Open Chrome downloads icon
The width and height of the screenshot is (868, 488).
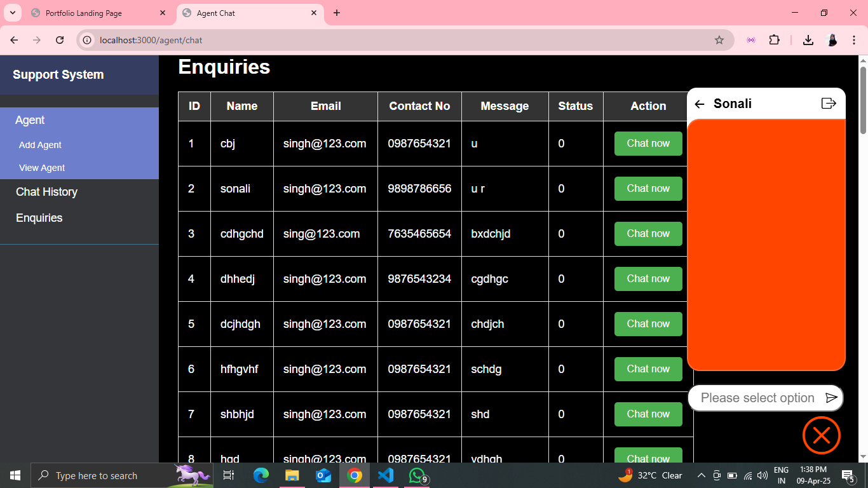pyautogui.click(x=808, y=40)
